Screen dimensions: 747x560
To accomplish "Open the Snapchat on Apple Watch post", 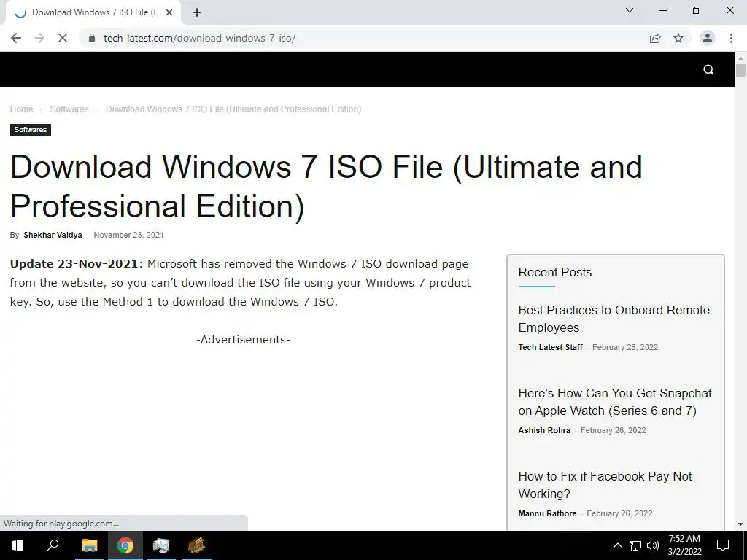I will [614, 402].
